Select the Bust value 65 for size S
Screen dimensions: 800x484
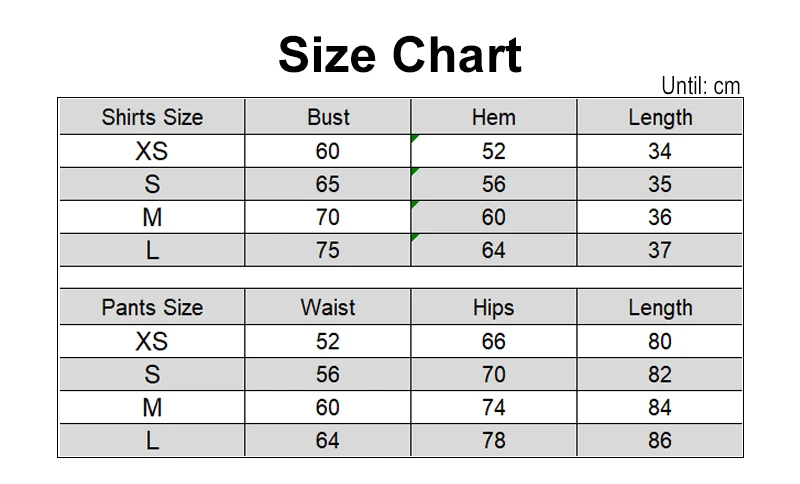coord(328,184)
